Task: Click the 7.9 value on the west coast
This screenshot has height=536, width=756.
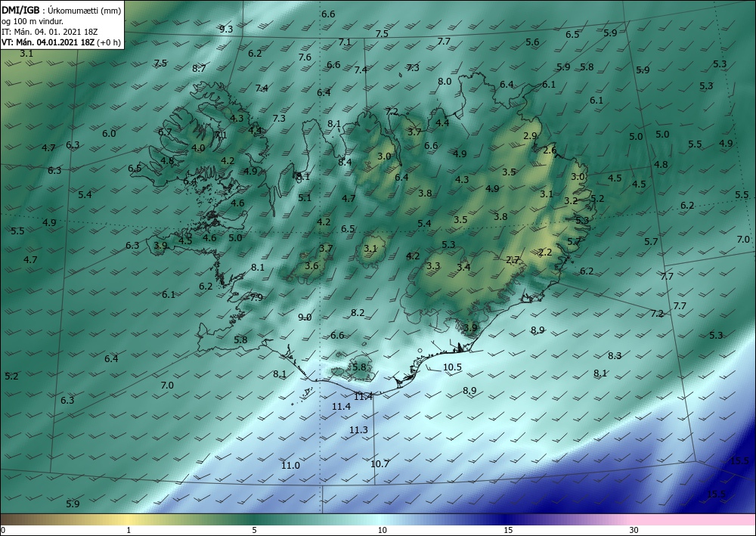Action: 256,297
